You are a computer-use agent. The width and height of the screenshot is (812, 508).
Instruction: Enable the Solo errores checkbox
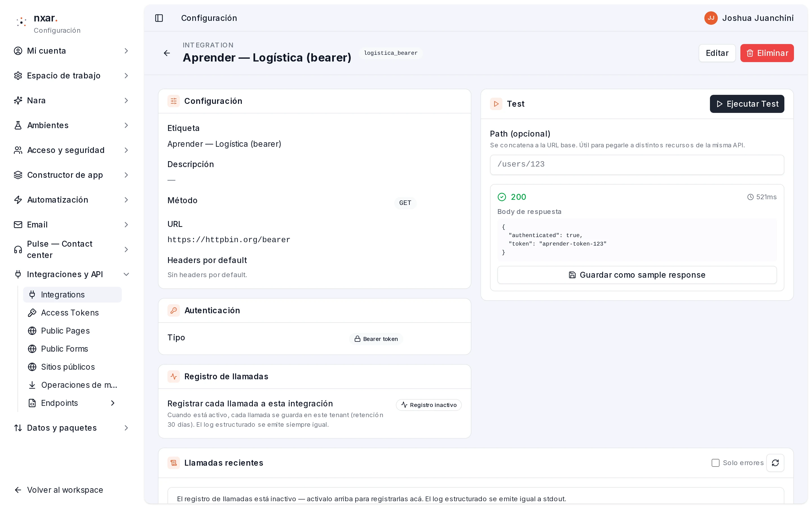(x=715, y=463)
